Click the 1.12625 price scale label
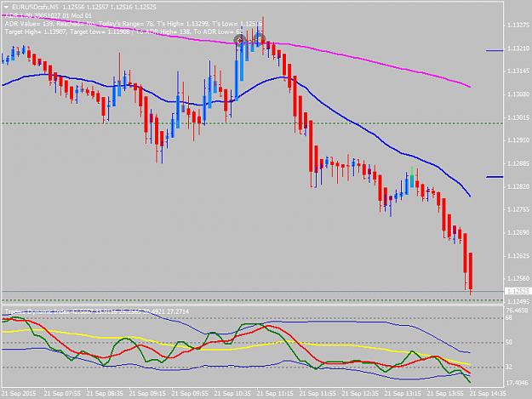The width and height of the screenshot is (532, 399). point(518,256)
